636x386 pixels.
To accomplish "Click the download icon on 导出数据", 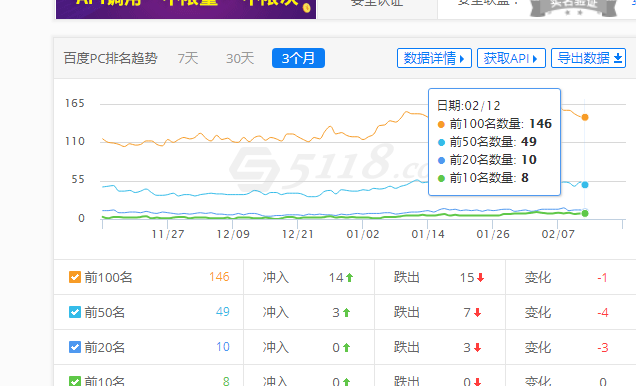I will pos(618,58).
